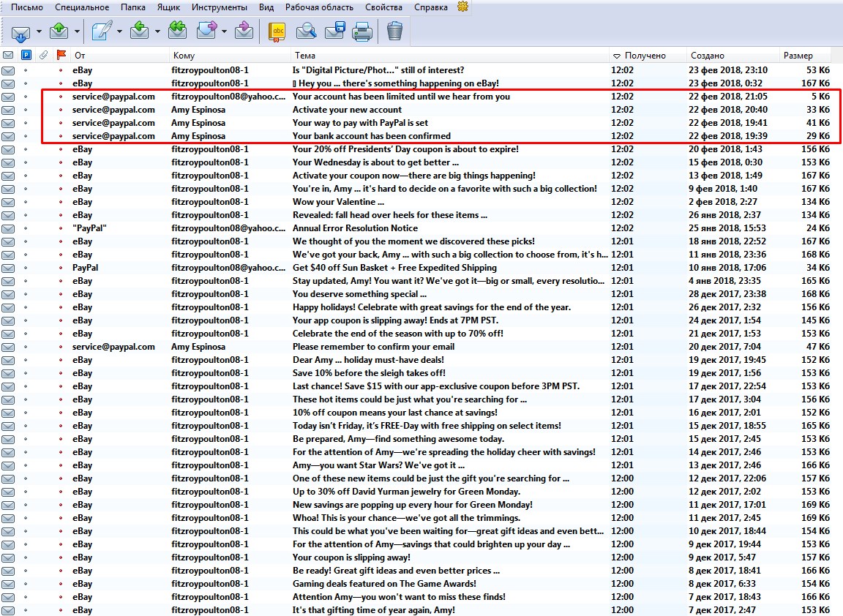The height and width of the screenshot is (616, 843).
Task: Sort messages by the Кому column header
Action: click(230, 56)
